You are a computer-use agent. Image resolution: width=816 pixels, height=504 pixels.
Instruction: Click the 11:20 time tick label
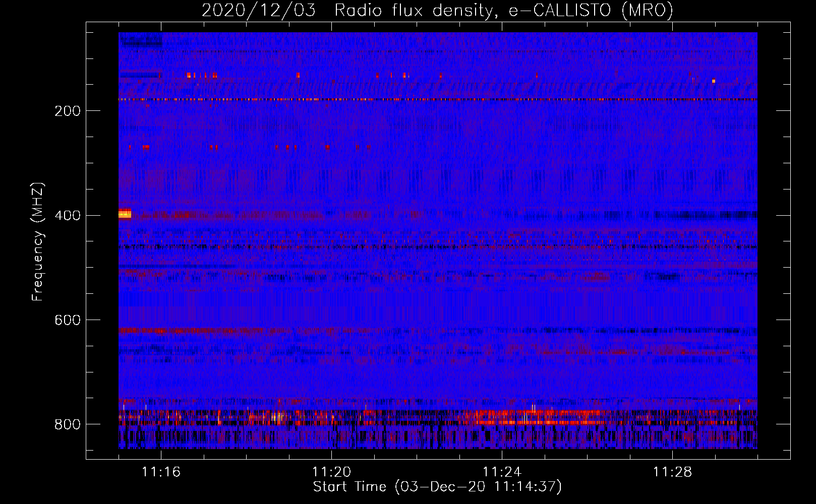331,472
